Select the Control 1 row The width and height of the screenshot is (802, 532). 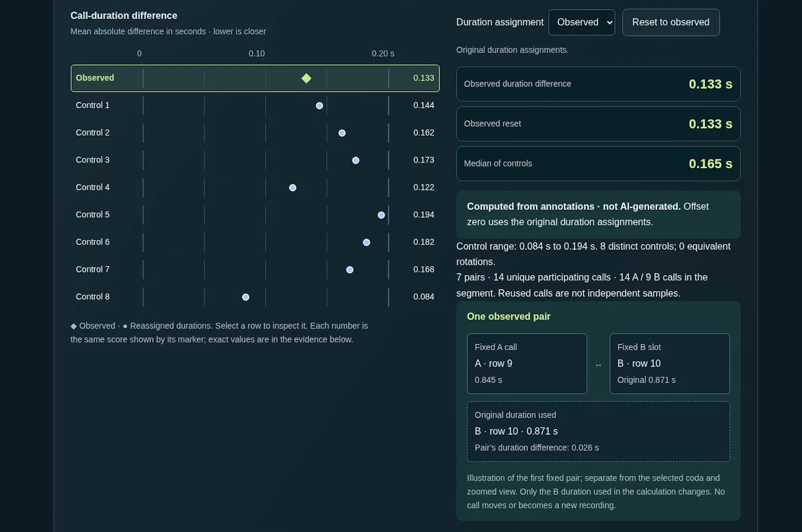(255, 106)
